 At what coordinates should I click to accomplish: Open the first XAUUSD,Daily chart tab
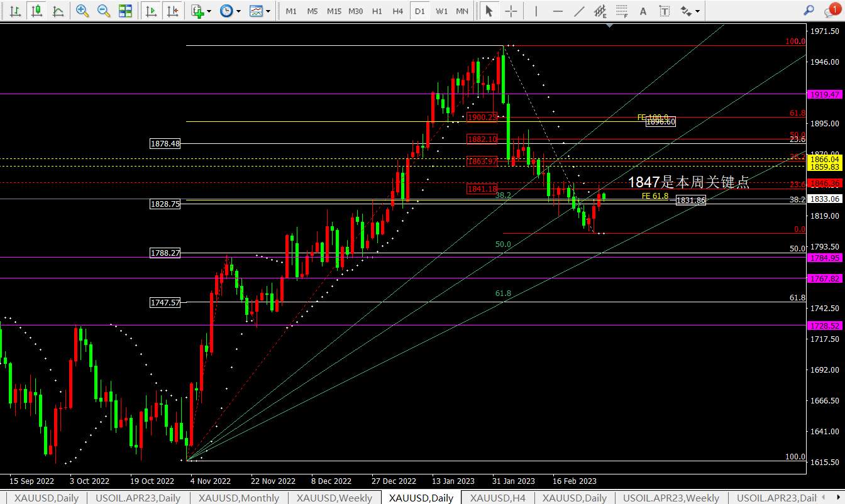[47, 498]
